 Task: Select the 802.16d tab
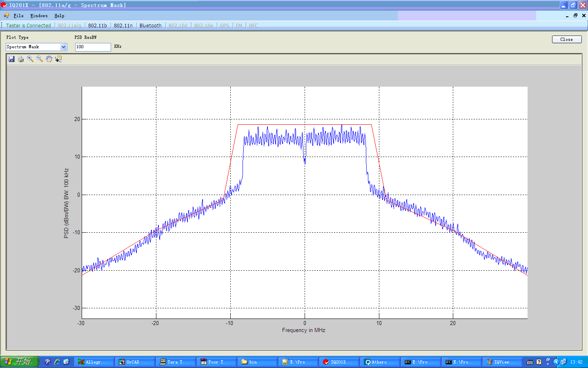178,25
